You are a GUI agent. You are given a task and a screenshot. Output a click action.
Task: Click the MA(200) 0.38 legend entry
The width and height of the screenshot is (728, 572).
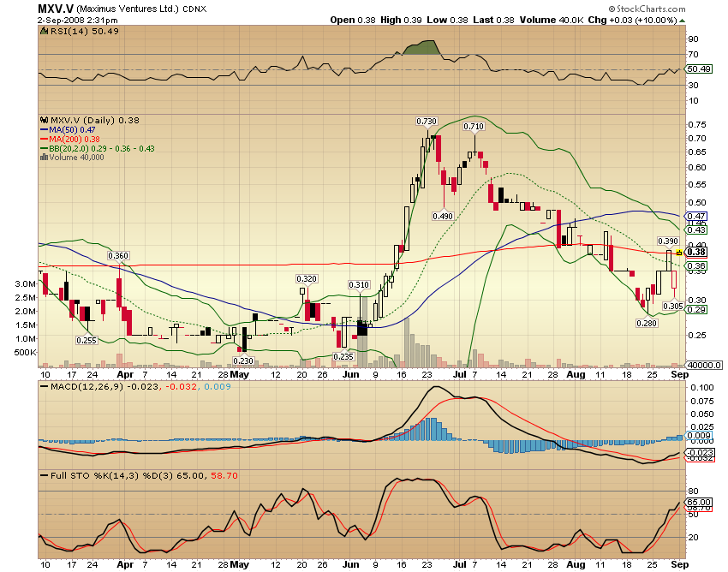[x=70, y=140]
